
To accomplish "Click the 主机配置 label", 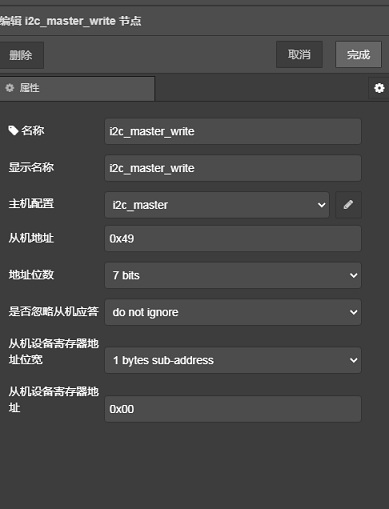I will point(31,203).
